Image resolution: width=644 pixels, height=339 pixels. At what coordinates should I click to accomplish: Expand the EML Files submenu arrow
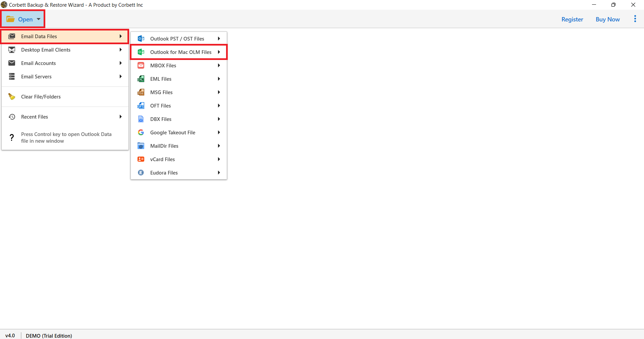coord(219,79)
